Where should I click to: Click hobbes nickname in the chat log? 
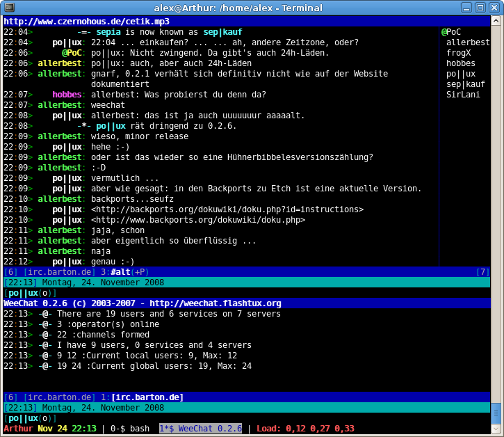tap(67, 95)
